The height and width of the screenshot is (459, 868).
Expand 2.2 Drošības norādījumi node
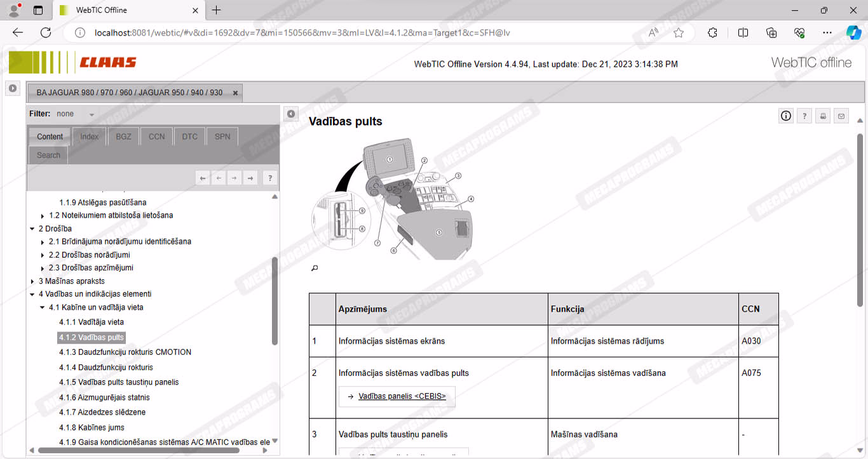click(43, 255)
